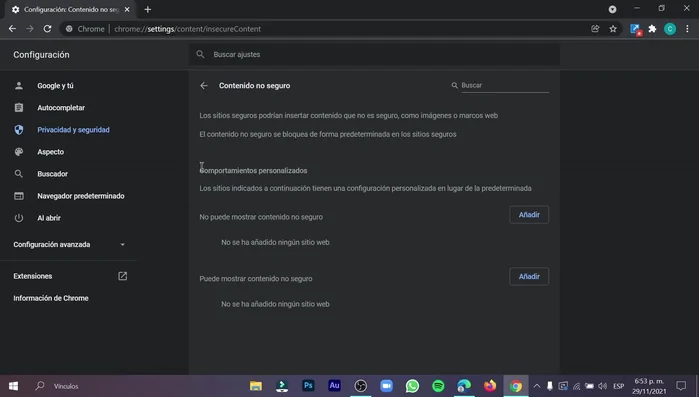Open Microsoft Edge from the taskbar
699x397 pixels.
pos(464,386)
